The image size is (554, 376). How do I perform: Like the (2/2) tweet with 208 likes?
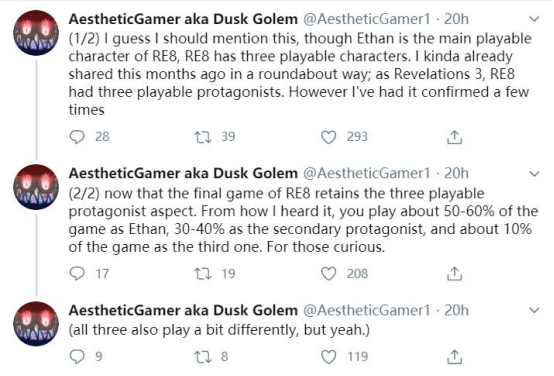[328, 274]
